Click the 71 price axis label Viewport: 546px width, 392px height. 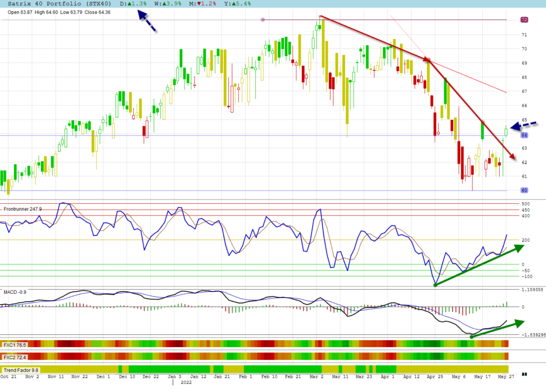point(525,35)
